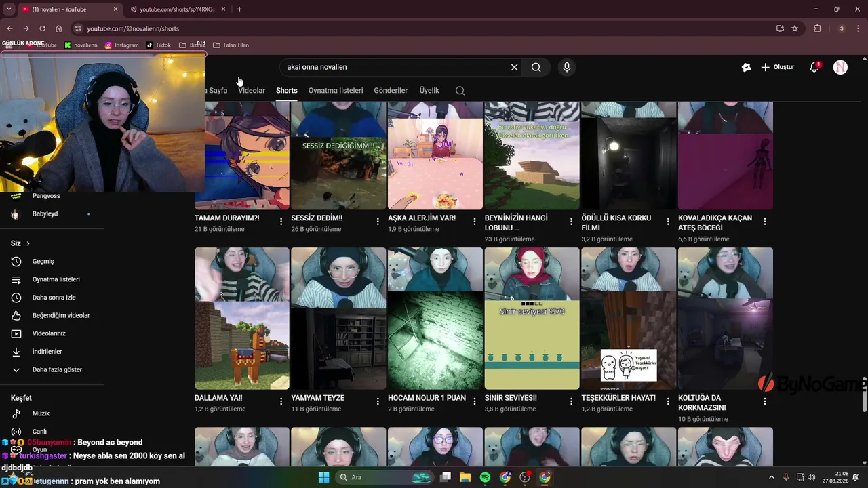
Task: Go to browser home page icon
Action: click(x=59, y=28)
